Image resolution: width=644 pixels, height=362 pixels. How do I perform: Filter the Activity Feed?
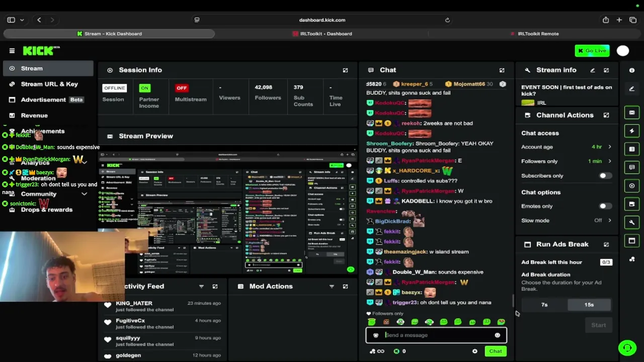tap(201, 287)
